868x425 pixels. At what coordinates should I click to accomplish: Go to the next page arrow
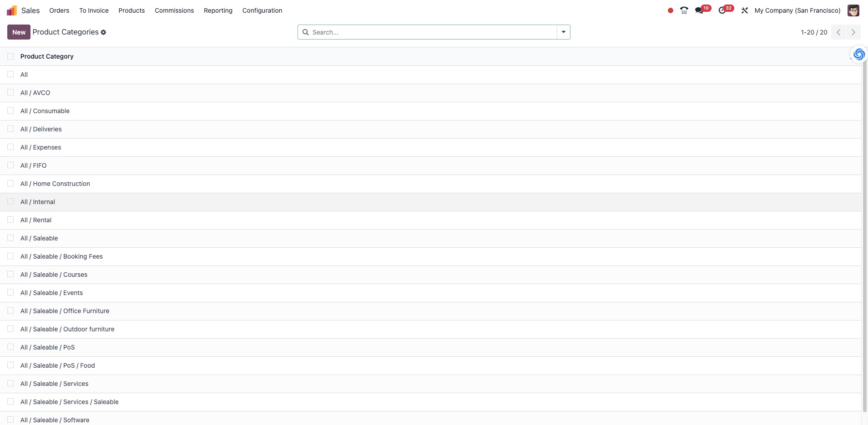853,32
